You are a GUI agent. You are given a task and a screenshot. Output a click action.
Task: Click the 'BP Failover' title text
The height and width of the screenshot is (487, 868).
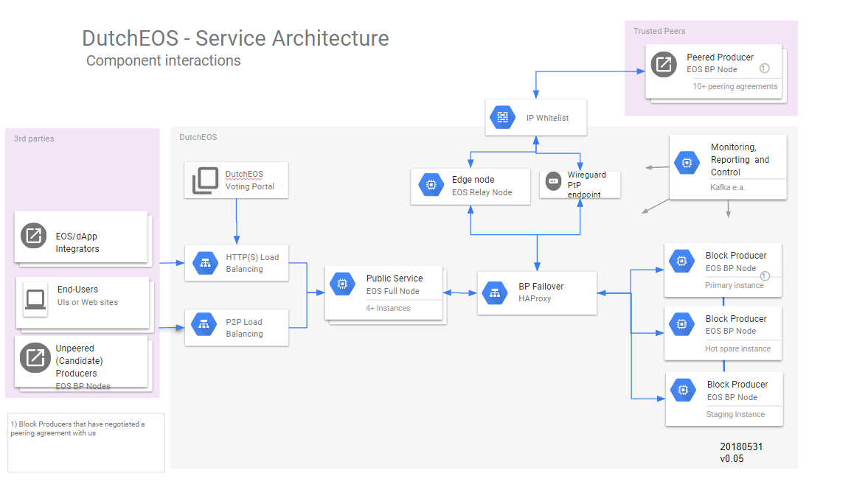pyautogui.click(x=541, y=287)
